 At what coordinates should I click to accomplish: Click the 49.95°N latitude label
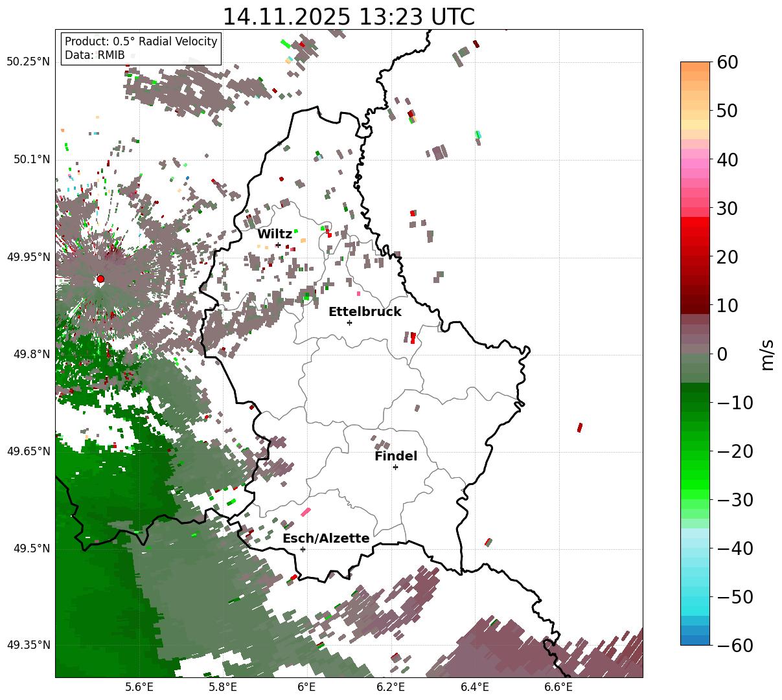pyautogui.click(x=29, y=257)
